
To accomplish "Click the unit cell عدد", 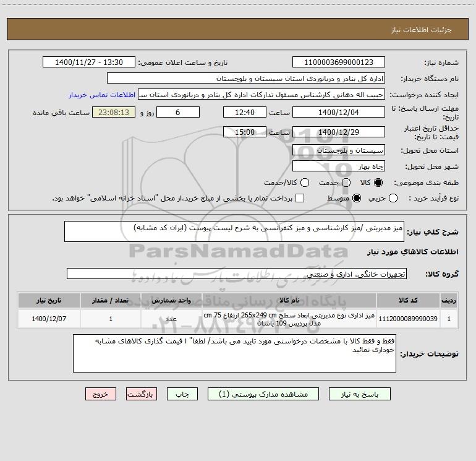I will (171, 319).
